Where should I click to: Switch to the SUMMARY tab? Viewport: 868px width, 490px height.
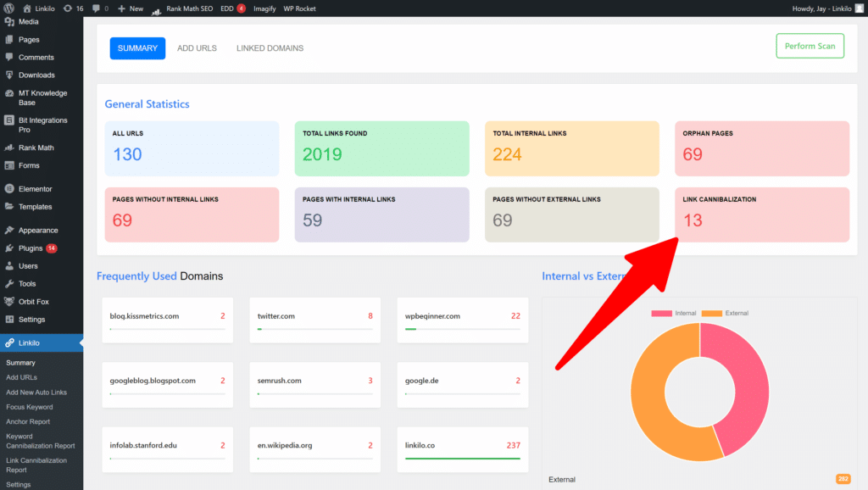[x=137, y=48]
